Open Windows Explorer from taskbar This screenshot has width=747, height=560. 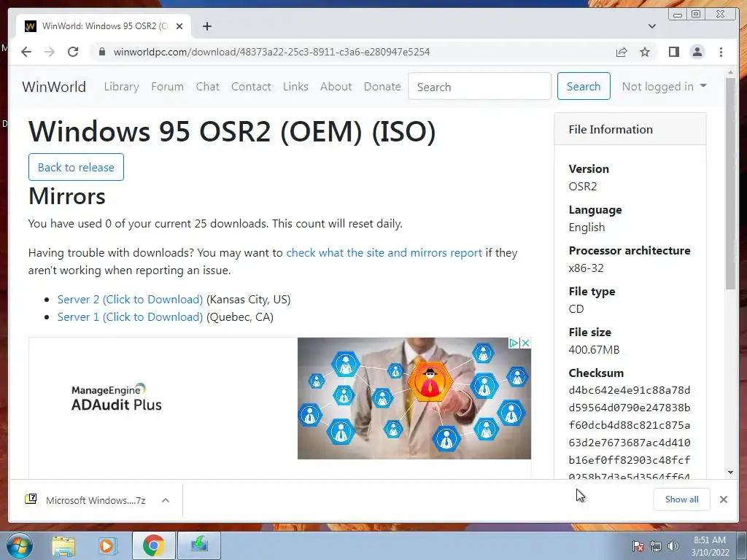[x=63, y=545]
